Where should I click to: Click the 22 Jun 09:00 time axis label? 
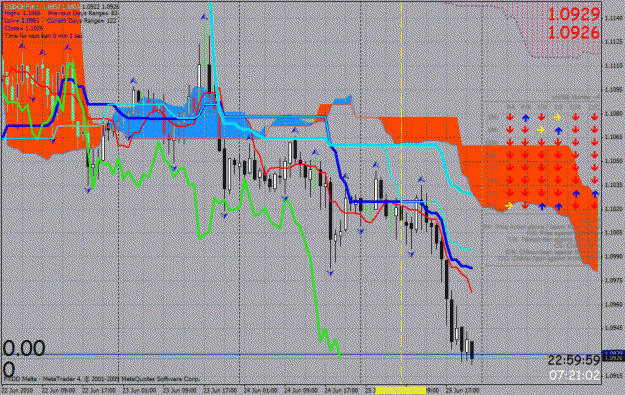(58, 390)
